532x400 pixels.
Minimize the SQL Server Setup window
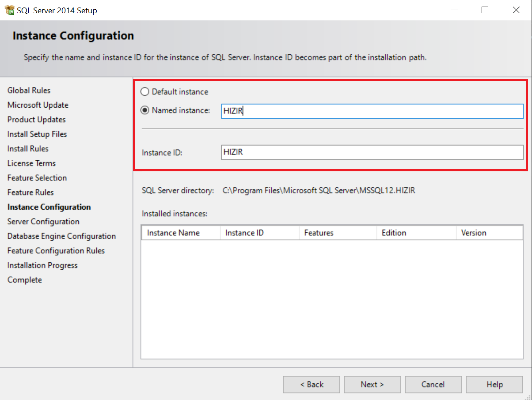(x=454, y=10)
